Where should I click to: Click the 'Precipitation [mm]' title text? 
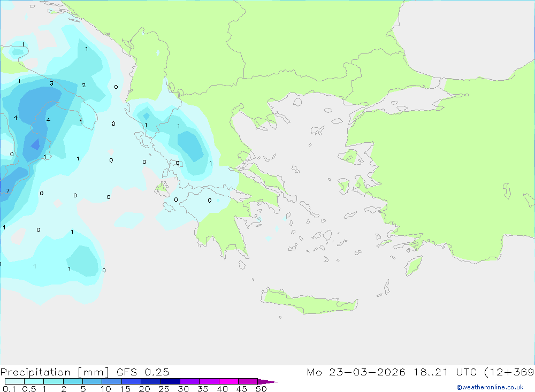click(55, 372)
